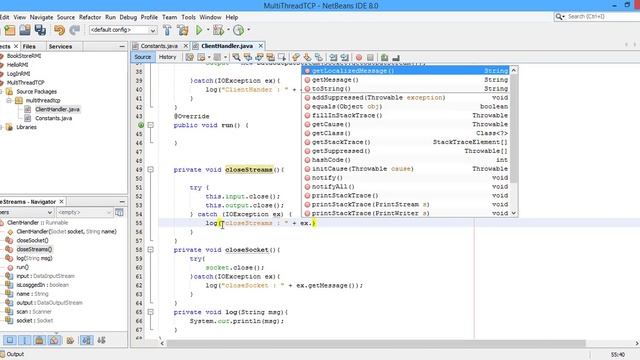Open the Tools menu
Screen dimensions: 640x360
pyautogui.click(x=188, y=17)
